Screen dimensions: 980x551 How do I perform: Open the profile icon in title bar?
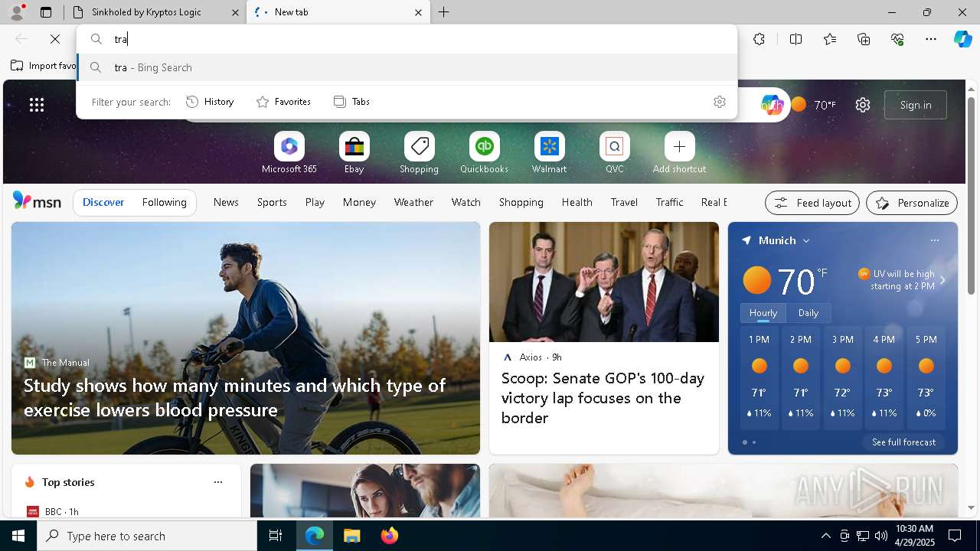coord(16,12)
